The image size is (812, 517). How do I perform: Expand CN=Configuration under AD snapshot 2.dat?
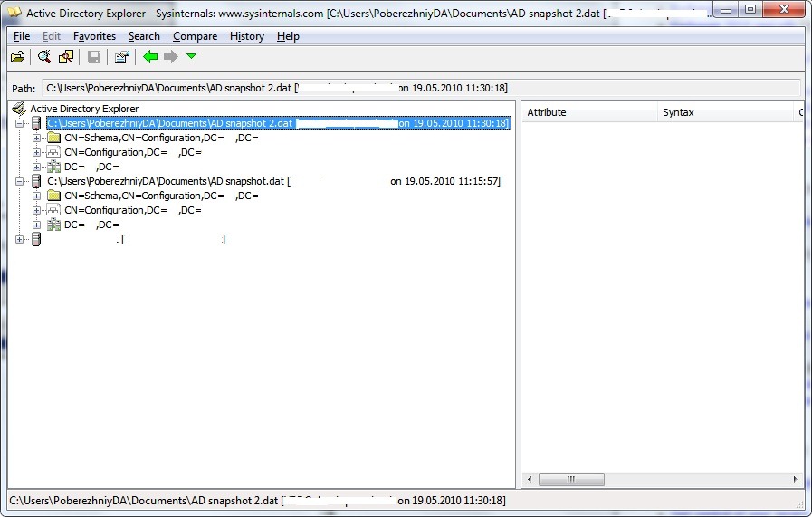pos(36,152)
